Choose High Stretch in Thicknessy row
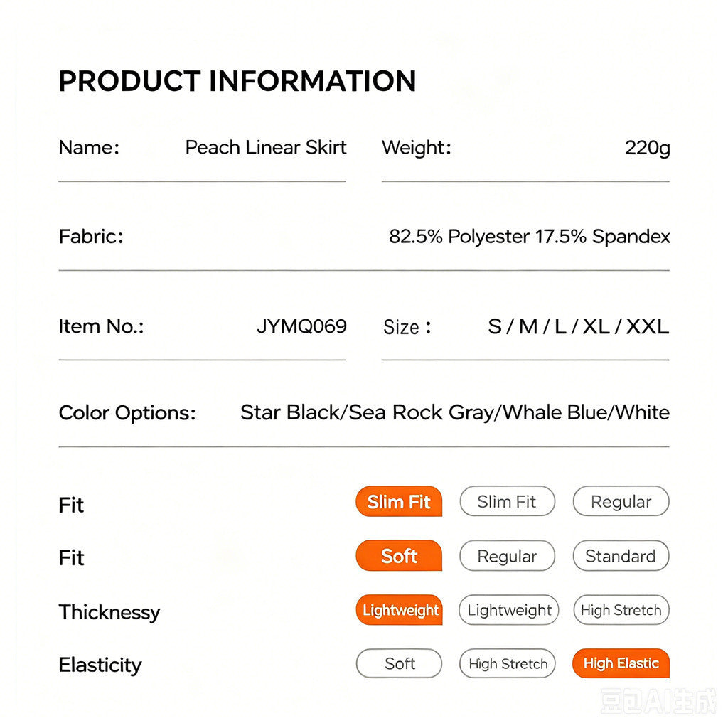 [621, 610]
